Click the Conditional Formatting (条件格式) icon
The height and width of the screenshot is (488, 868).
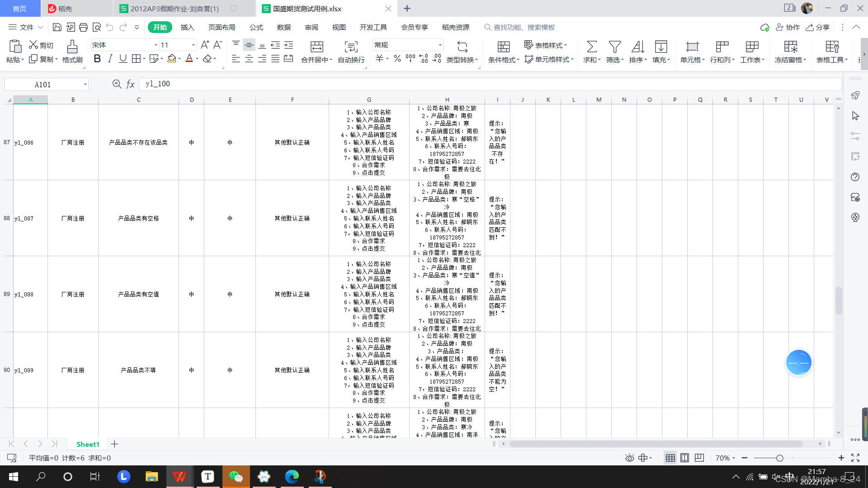(504, 47)
